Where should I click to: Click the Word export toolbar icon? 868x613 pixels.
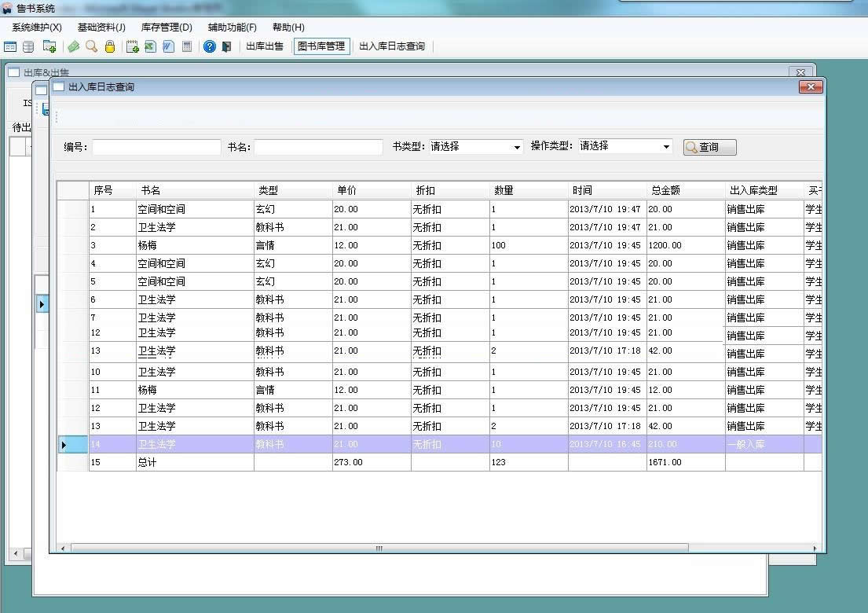pos(168,46)
